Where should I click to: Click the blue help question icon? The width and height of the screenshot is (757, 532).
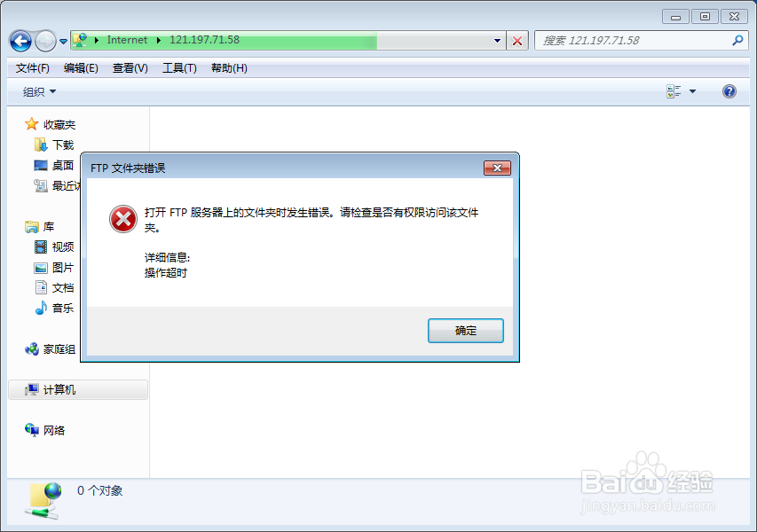point(729,91)
